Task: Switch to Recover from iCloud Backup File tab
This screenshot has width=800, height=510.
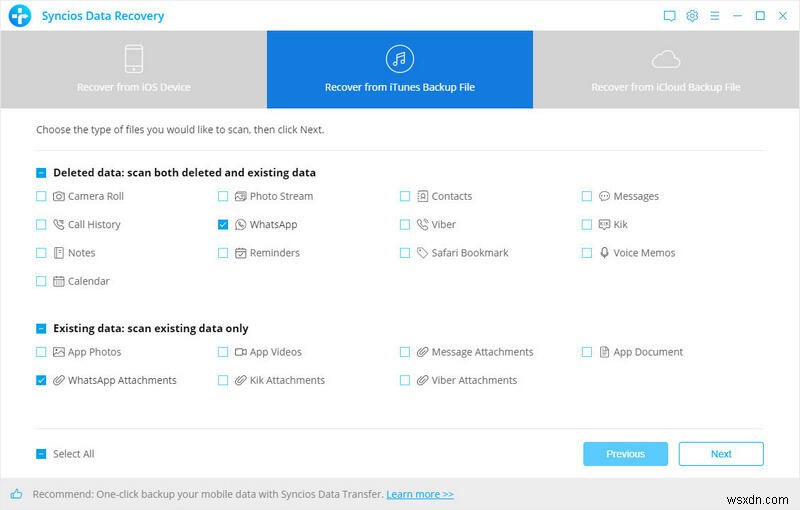Action: tap(666, 69)
